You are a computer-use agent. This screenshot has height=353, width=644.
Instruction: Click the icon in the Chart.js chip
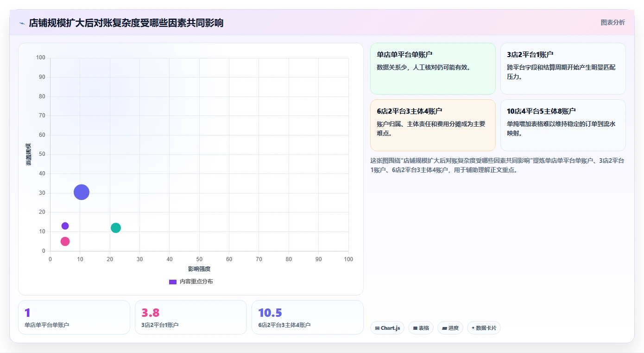point(378,328)
